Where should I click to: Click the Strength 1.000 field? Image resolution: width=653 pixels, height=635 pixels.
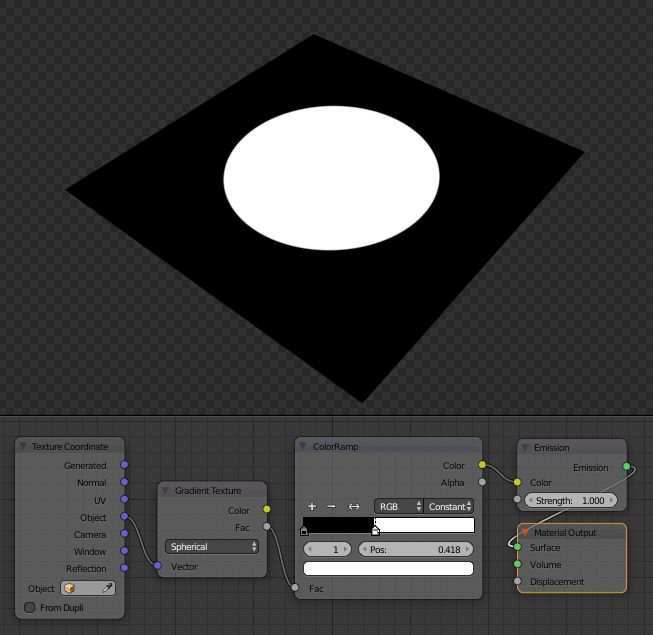[x=571, y=500]
